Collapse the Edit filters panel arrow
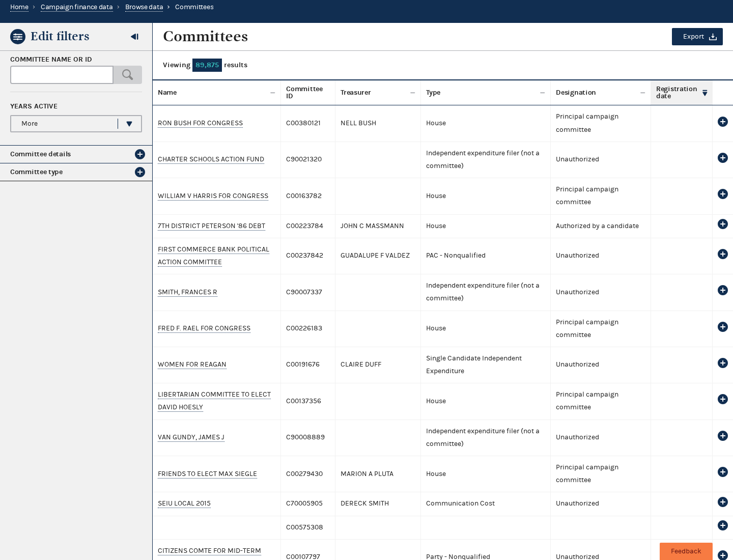 coord(135,37)
